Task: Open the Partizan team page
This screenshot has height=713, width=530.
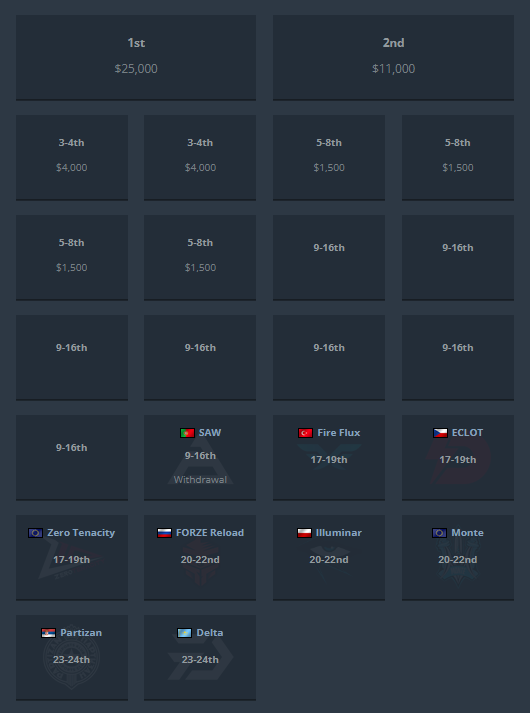Action: (81, 633)
